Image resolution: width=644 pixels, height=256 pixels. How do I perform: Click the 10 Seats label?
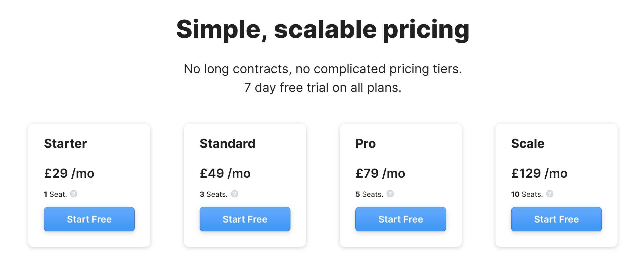tap(527, 194)
